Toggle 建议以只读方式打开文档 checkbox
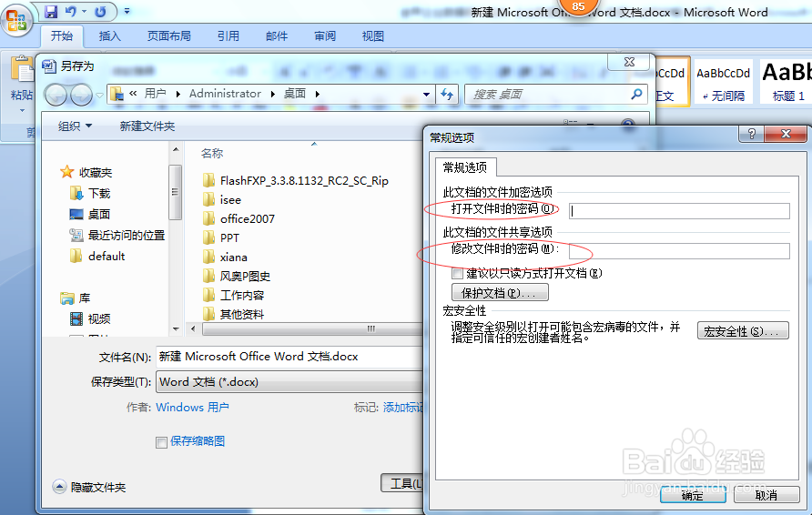Viewport: 812px width, 515px height. 457,273
